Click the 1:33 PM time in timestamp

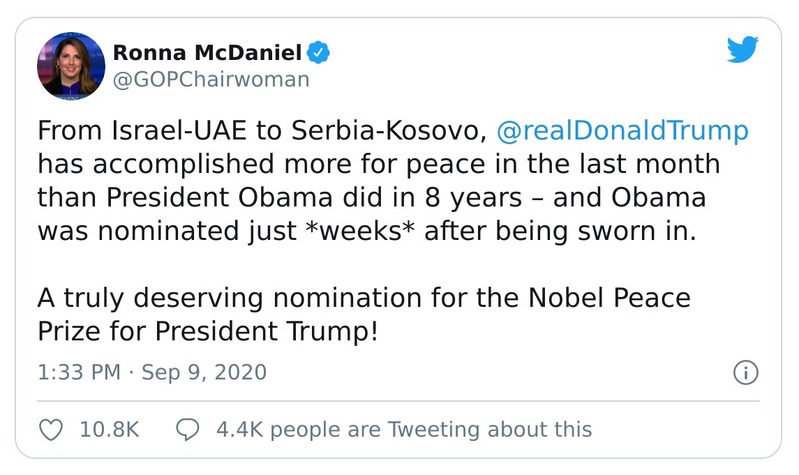tap(77, 373)
